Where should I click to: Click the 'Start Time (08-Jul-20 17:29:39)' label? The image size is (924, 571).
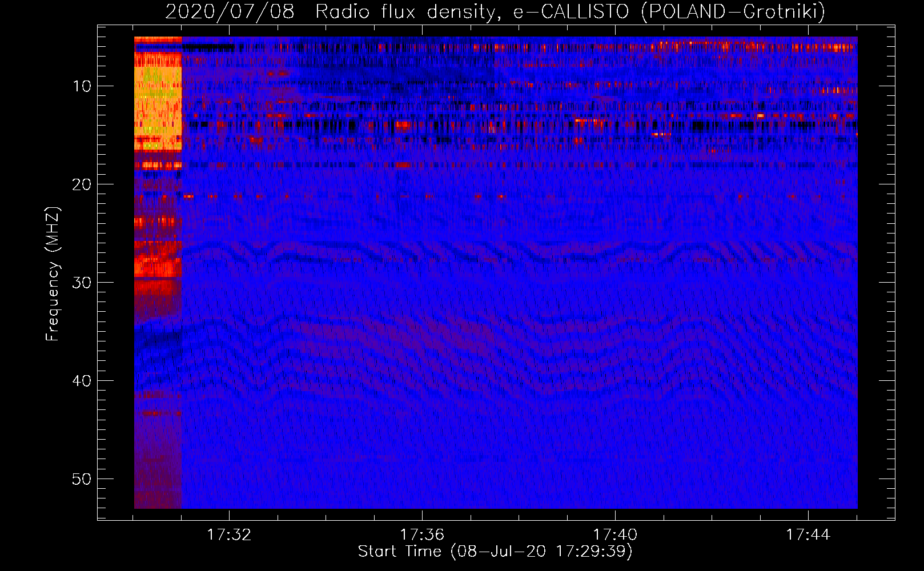coord(495,552)
